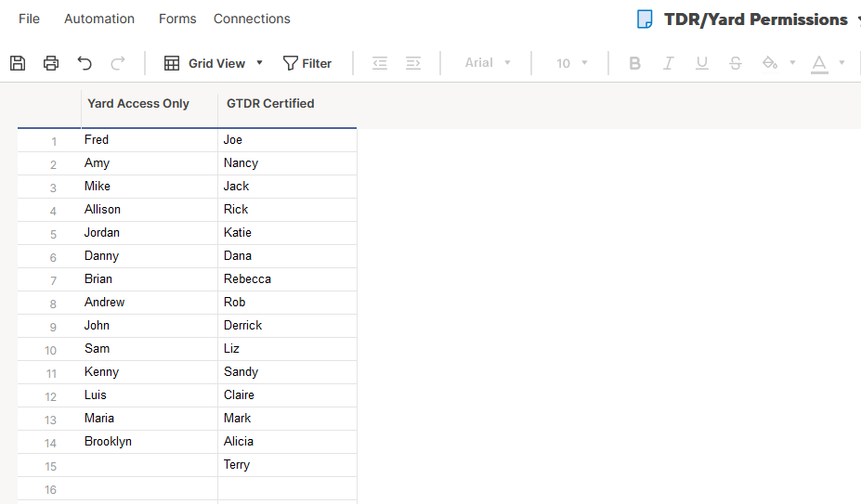The image size is (861, 504).
Task: Select the cell containing Danny
Action: coord(150,256)
